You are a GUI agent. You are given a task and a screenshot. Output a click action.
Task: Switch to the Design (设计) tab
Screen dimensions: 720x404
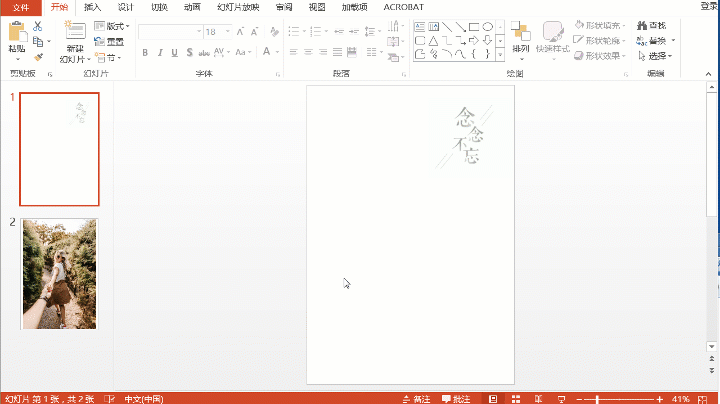pyautogui.click(x=125, y=6)
